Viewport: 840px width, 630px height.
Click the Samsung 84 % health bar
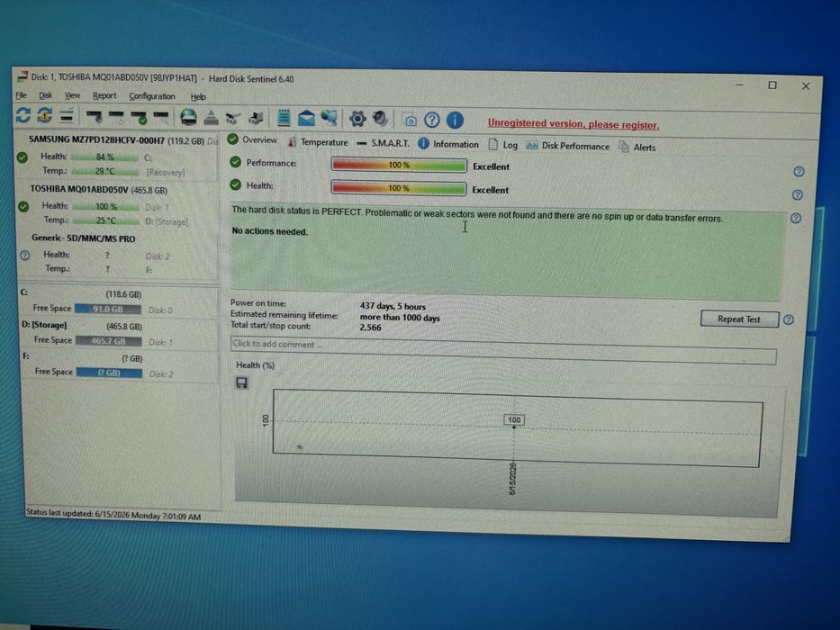click(105, 157)
